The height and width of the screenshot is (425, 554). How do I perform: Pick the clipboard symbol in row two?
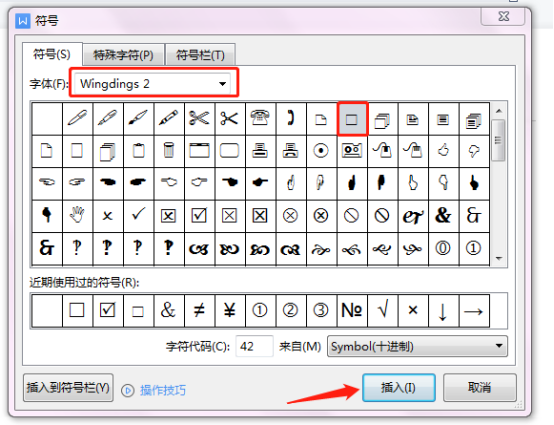(x=138, y=150)
